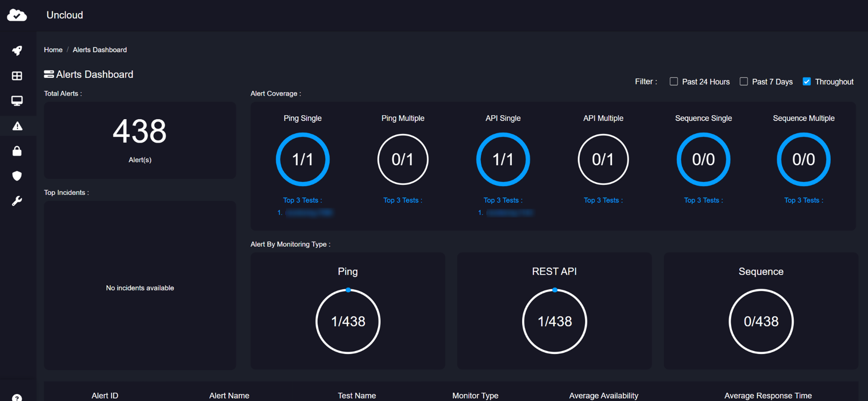Open the shield sidebar icon

[17, 176]
